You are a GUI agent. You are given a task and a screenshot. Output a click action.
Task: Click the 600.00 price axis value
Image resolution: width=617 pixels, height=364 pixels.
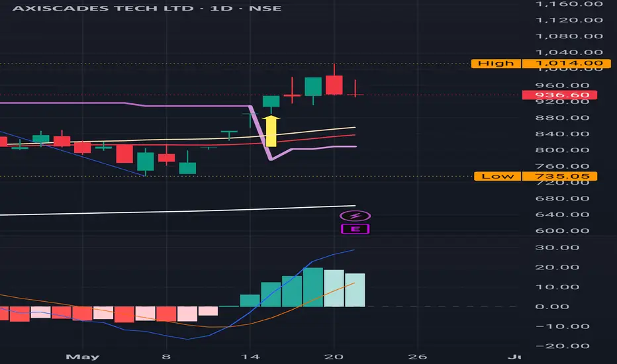[x=562, y=230]
